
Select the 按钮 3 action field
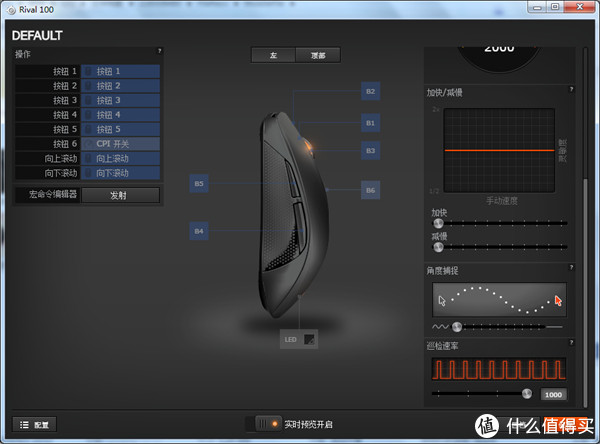click(x=120, y=100)
